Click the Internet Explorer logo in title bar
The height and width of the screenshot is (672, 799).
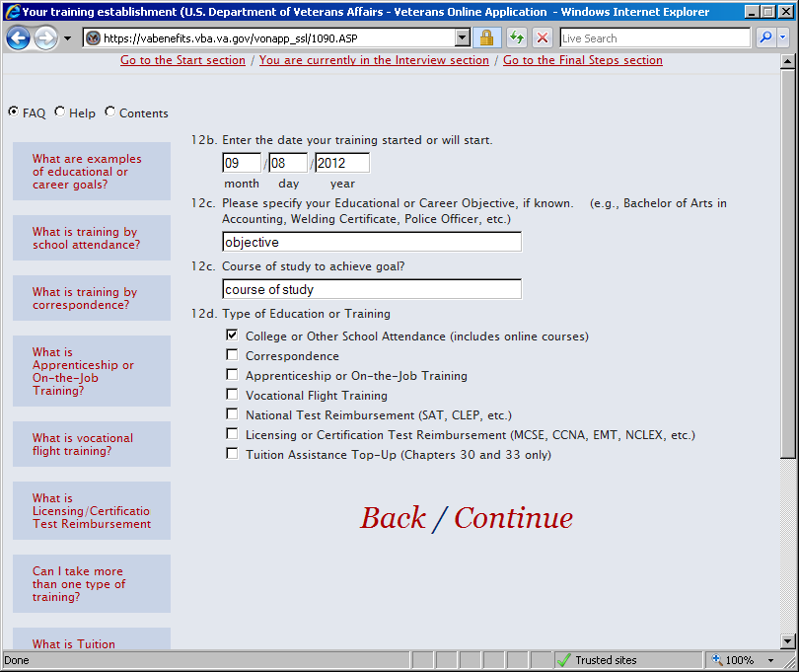pos(12,11)
